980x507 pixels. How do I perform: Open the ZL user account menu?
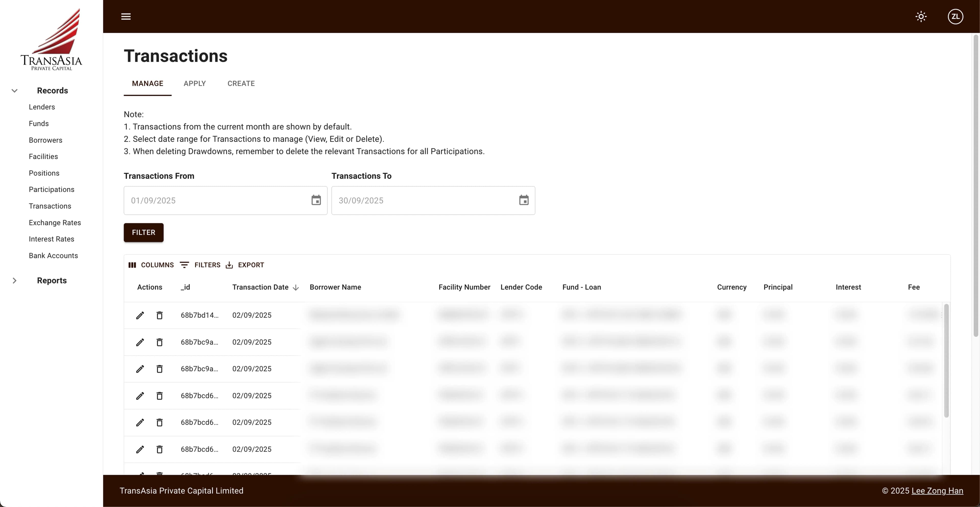coord(955,16)
